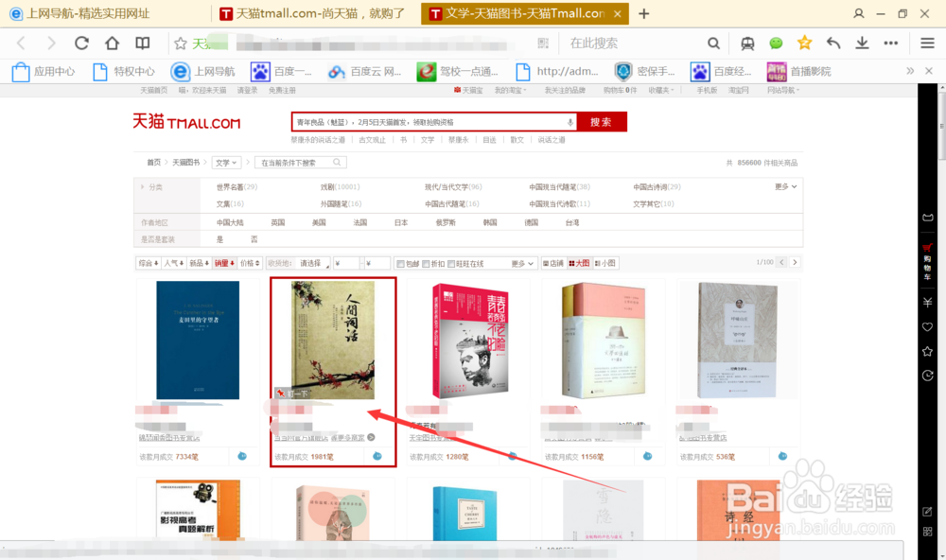Expand hidden bookmarks with the double chevron
This screenshot has height=560, width=946.
[910, 71]
